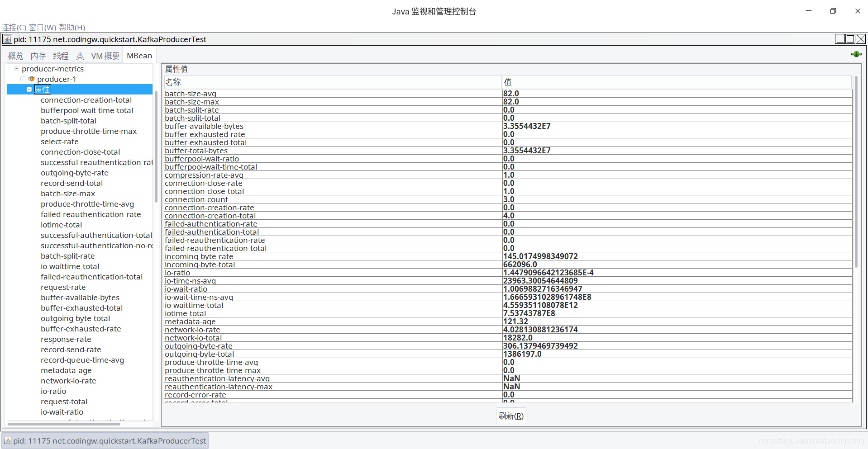Select the MBean tab
This screenshot has width=868, height=449.
tap(139, 56)
